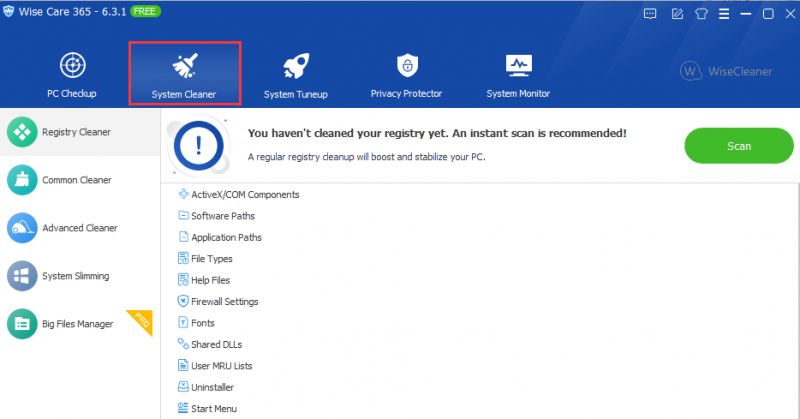Click the File Types icon

pos(183,258)
